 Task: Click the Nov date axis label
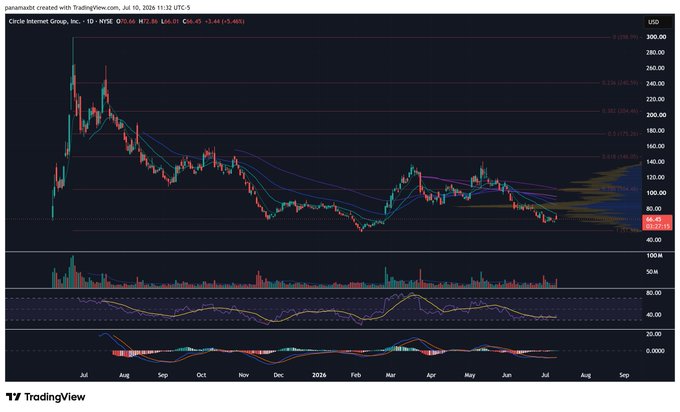tap(244, 375)
